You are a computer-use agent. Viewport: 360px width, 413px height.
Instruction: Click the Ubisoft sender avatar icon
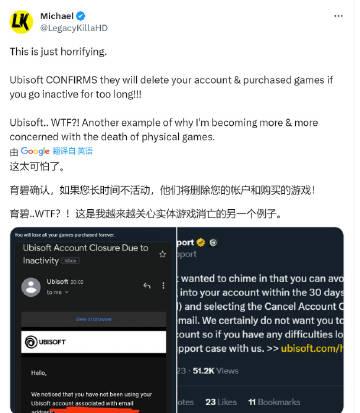pos(31,287)
